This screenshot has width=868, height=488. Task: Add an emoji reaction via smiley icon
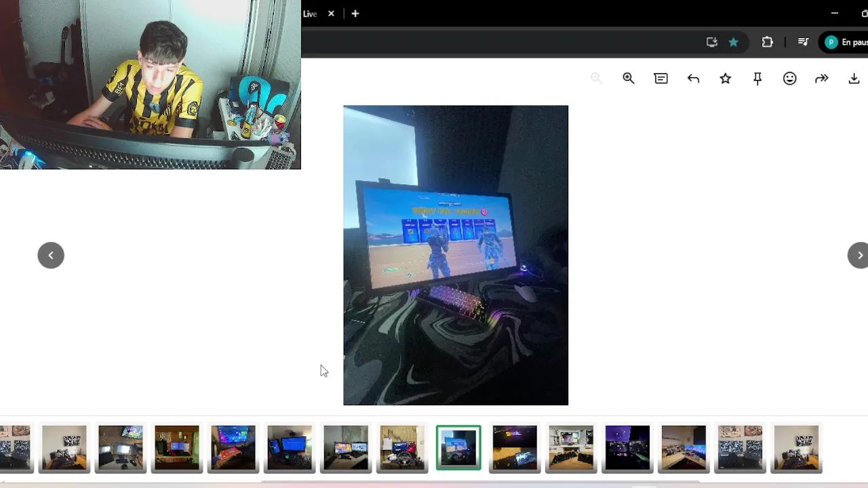pos(789,79)
